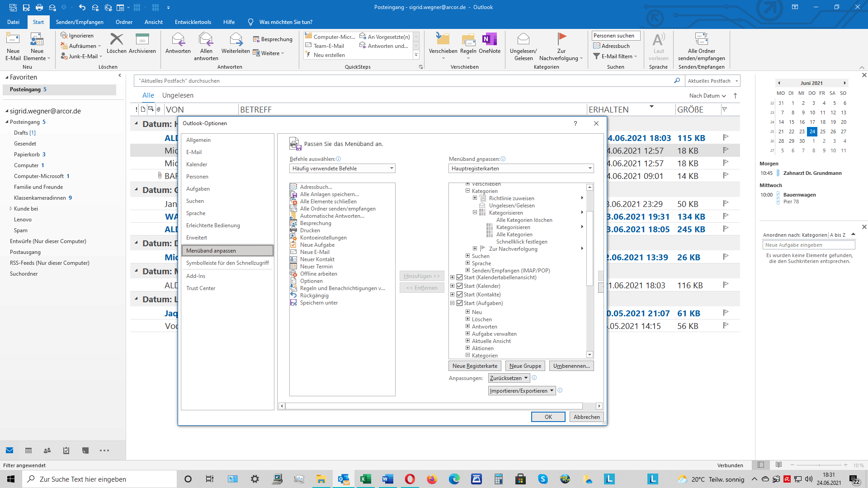The height and width of the screenshot is (488, 868).
Task: Uncheck Start (Kalender) checkbox
Action: click(x=459, y=286)
